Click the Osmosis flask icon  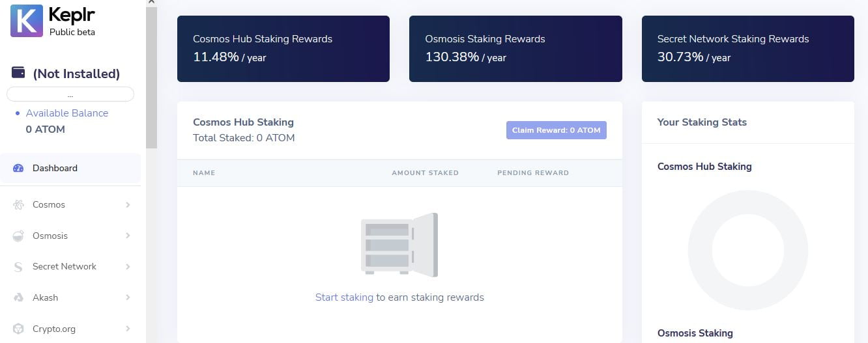[x=19, y=236]
